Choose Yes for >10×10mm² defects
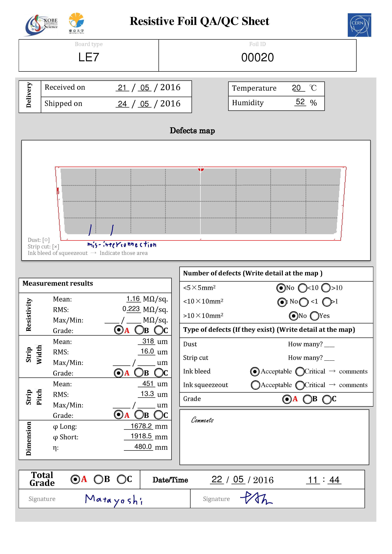392x554 pixels. click(315, 316)
